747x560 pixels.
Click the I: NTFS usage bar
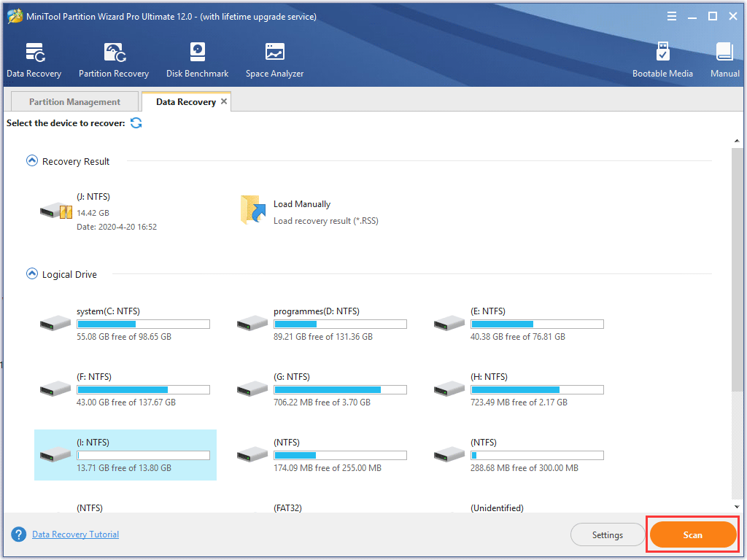tap(144, 456)
